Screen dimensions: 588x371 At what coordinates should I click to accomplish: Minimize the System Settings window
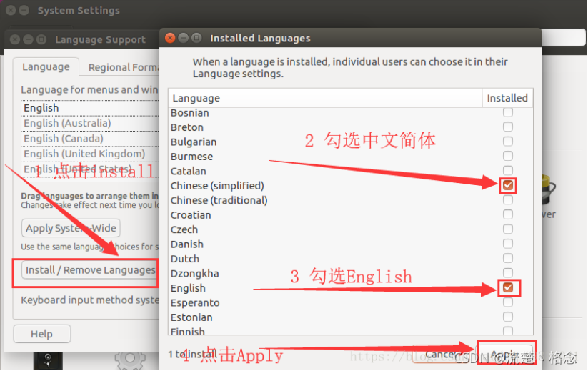24,10
